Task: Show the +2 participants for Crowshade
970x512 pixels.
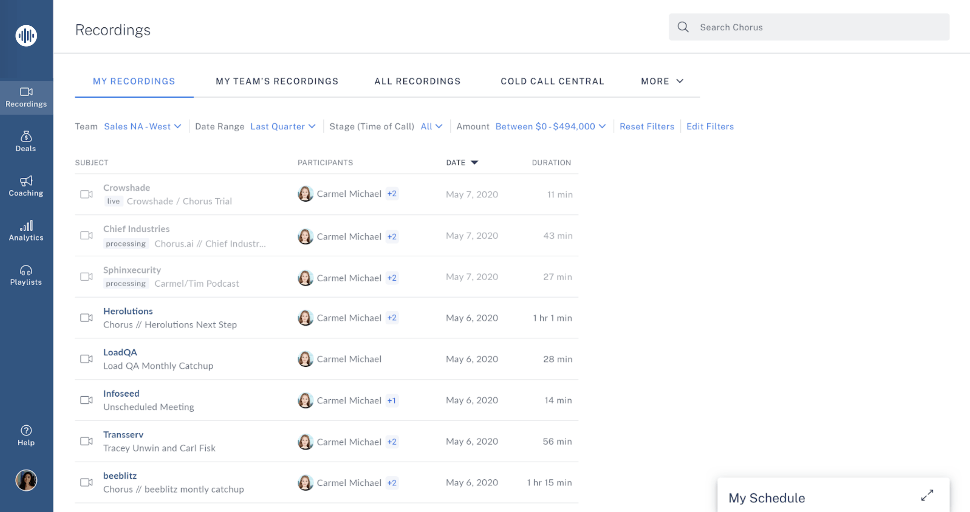Action: (x=392, y=194)
